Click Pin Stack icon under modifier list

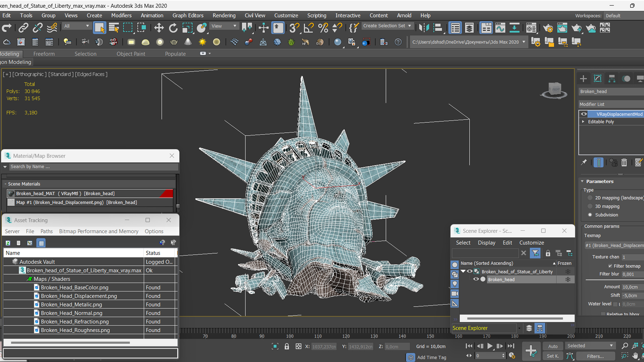point(584,163)
